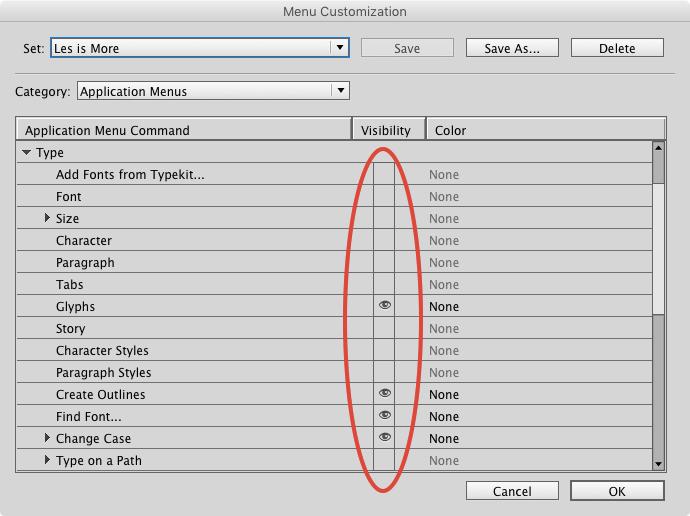Image resolution: width=690 pixels, height=516 pixels.
Task: Select the Create Outlines row label
Action: click(x=100, y=395)
